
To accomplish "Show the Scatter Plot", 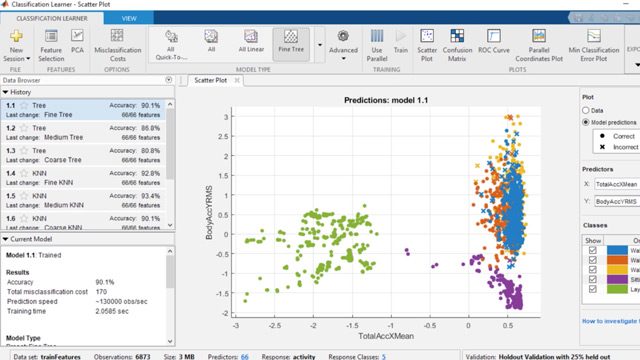I will [x=427, y=45].
